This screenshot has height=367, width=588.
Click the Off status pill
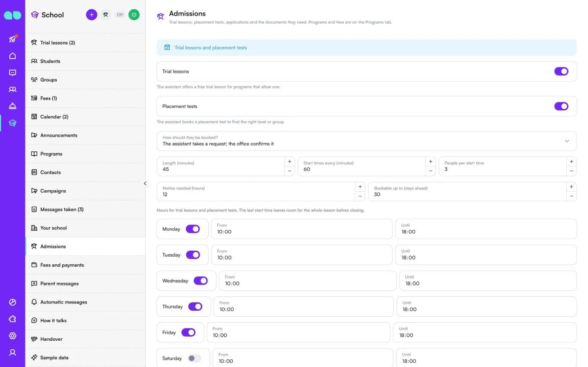(120, 15)
